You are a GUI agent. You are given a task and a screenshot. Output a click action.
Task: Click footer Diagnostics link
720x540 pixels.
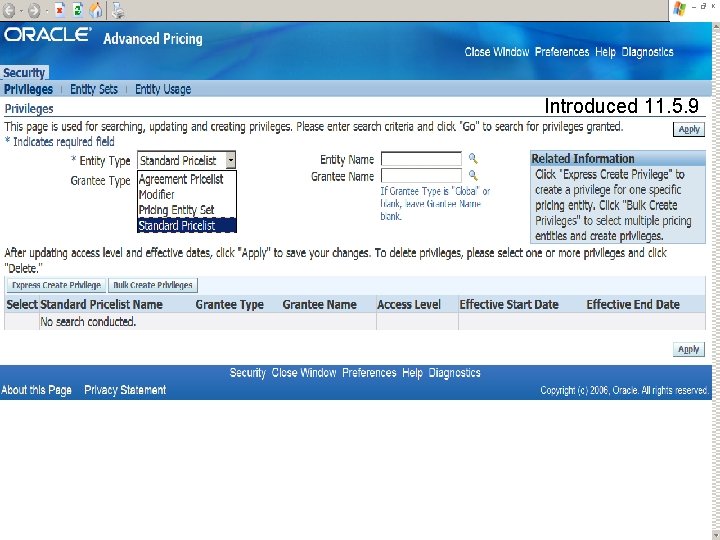(455, 373)
